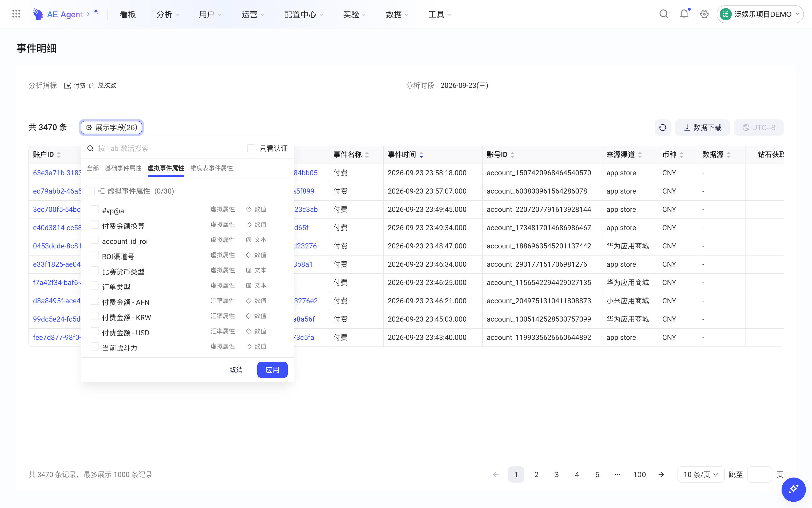Select all 虚拟事件属性 checkbox
This screenshot has width=812, height=508.
pyautogui.click(x=91, y=191)
